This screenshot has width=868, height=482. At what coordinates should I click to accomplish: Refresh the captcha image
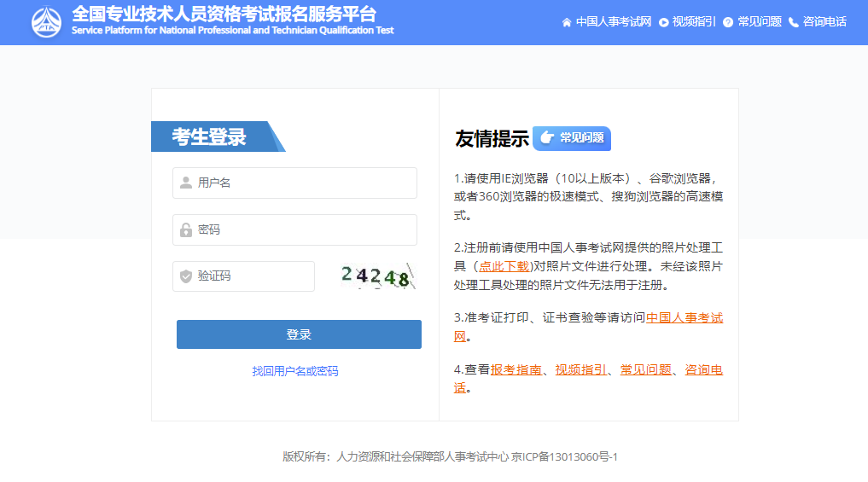click(376, 276)
